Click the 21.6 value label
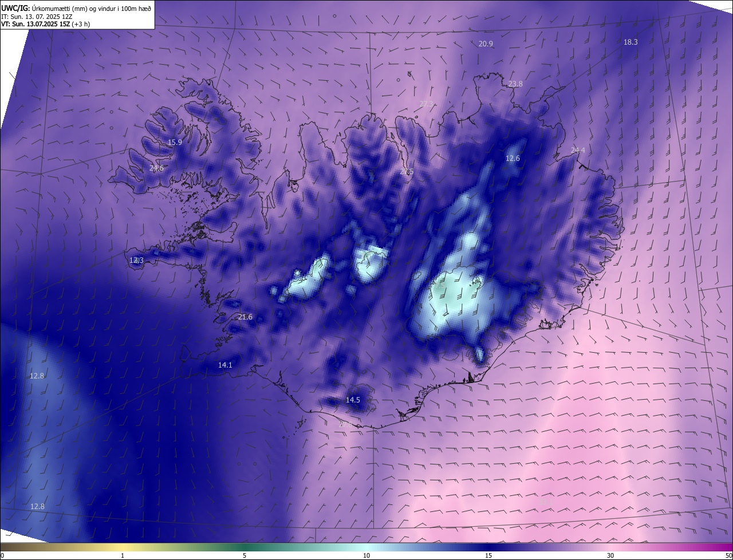The image size is (733, 560). [x=245, y=317]
